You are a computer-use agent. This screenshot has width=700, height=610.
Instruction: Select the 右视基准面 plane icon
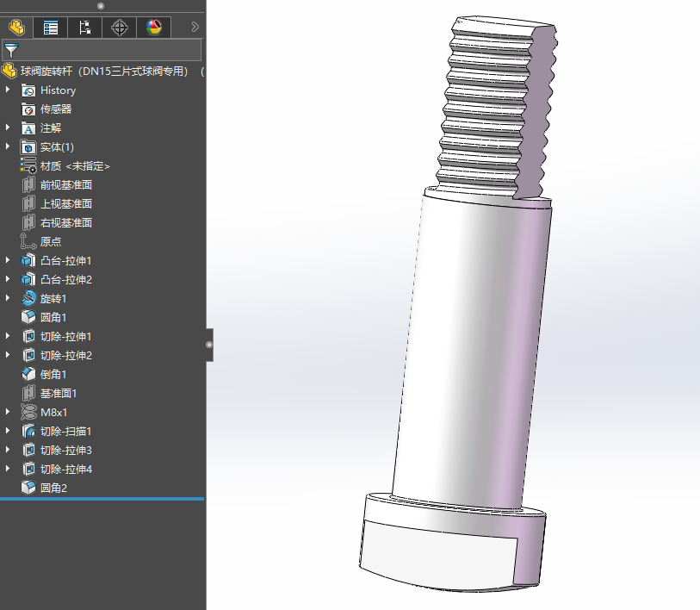28,222
